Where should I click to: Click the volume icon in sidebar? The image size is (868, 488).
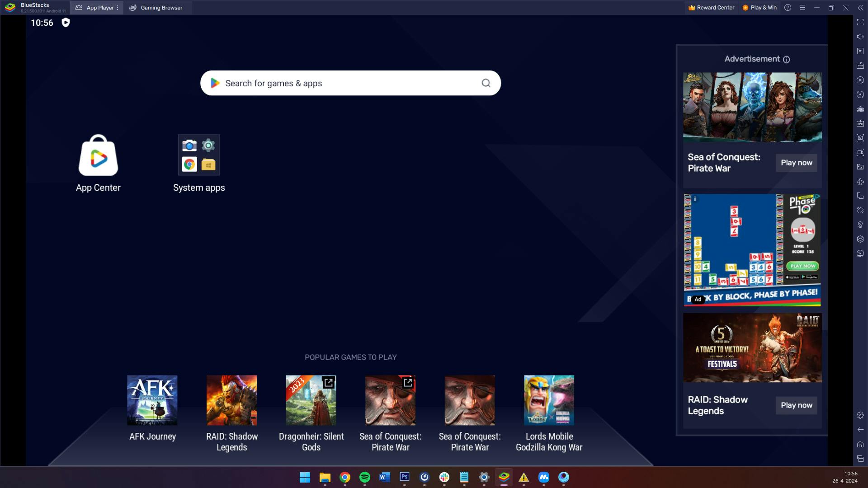pyautogui.click(x=860, y=37)
